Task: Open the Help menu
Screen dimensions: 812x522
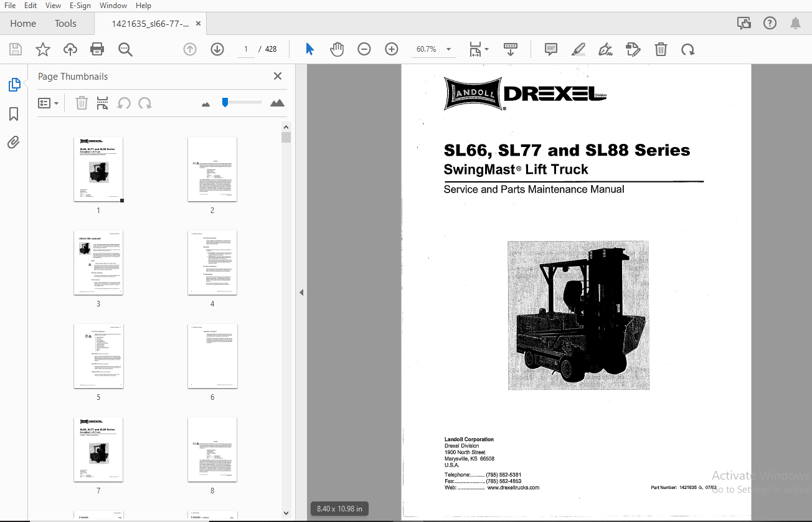Action: [x=143, y=6]
